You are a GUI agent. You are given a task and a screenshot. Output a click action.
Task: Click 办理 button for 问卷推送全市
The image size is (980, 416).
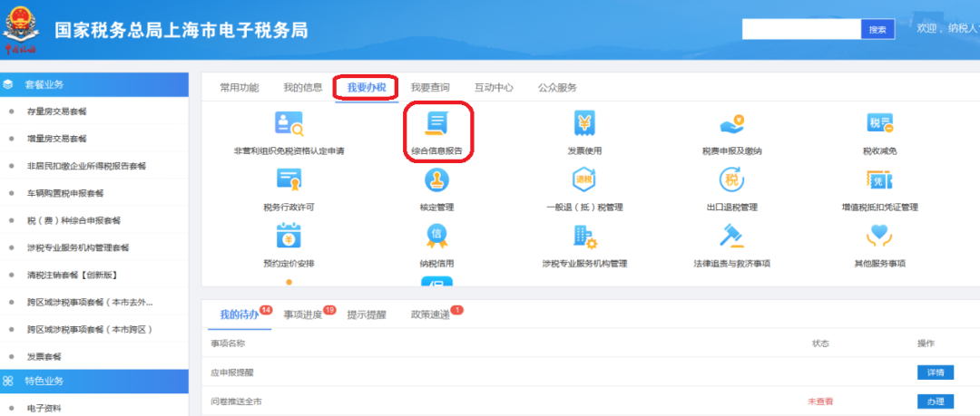[x=935, y=401]
